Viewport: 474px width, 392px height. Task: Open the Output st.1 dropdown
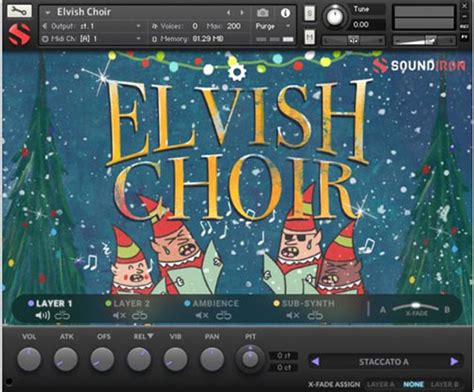tap(91, 26)
